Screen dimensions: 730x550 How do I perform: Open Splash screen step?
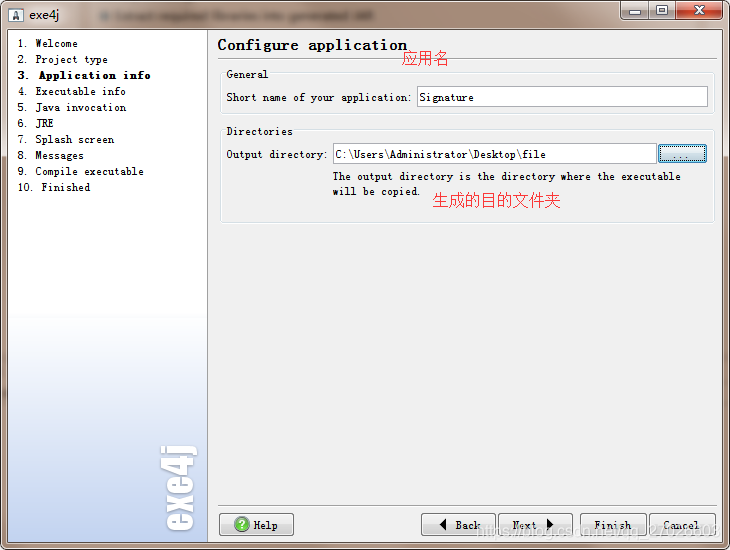point(66,139)
